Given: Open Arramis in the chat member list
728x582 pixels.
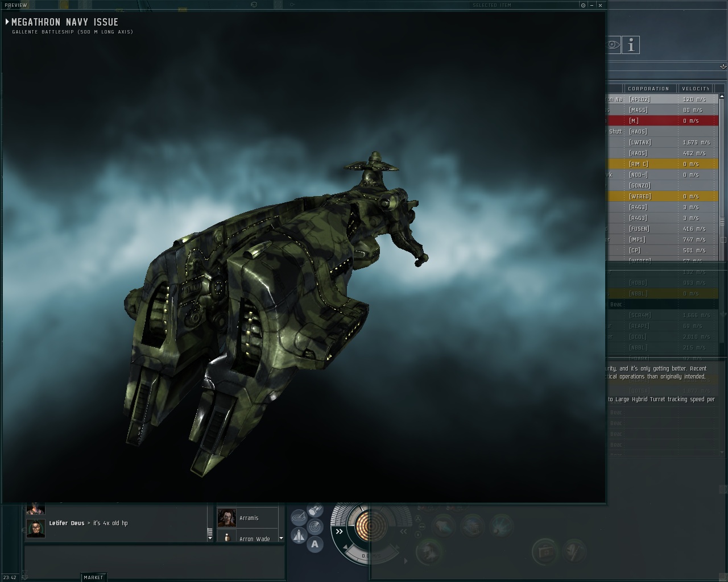Looking at the screenshot, I should (x=249, y=518).
